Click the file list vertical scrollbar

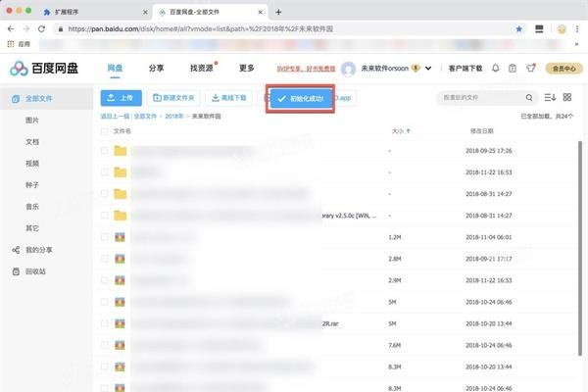(580, 248)
